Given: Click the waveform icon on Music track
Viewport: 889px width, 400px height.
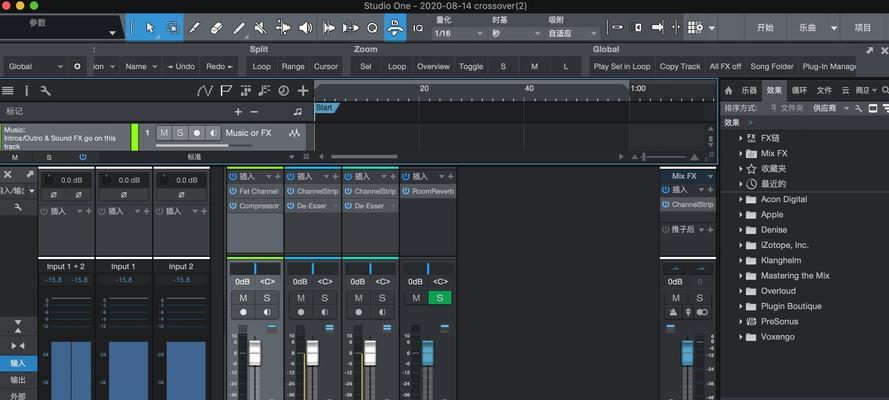Looking at the screenshot, I should coord(294,133).
